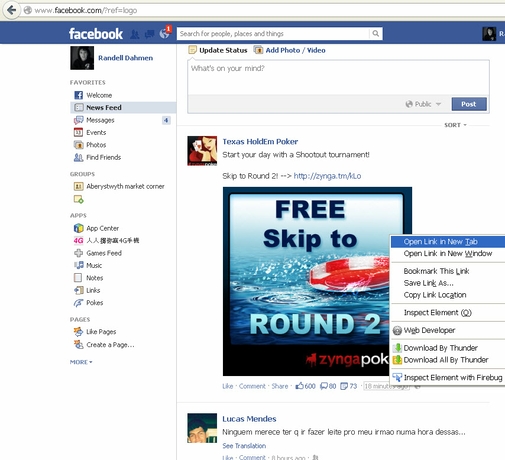Click the browser back arrow button

click(12, 10)
